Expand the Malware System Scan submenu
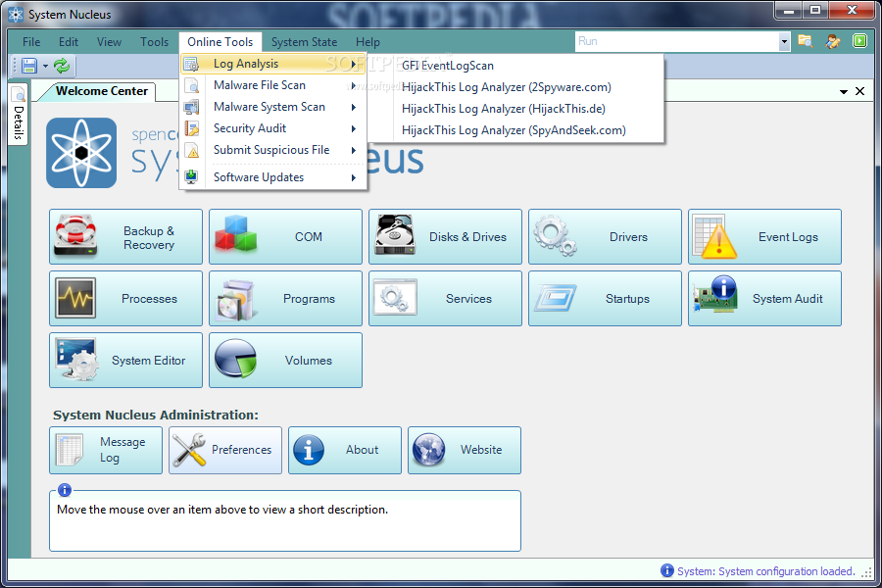This screenshot has width=882, height=588. (273, 107)
